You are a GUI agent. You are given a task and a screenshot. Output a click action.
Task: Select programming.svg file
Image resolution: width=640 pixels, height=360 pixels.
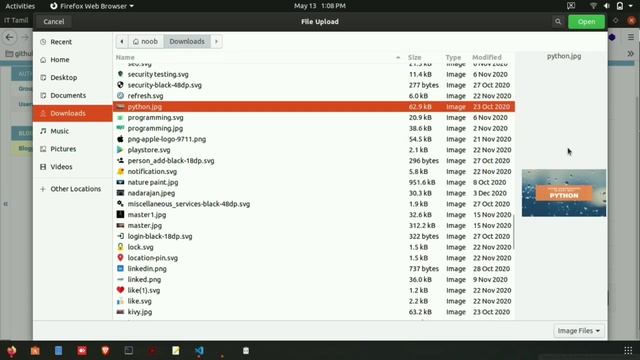point(313,118)
